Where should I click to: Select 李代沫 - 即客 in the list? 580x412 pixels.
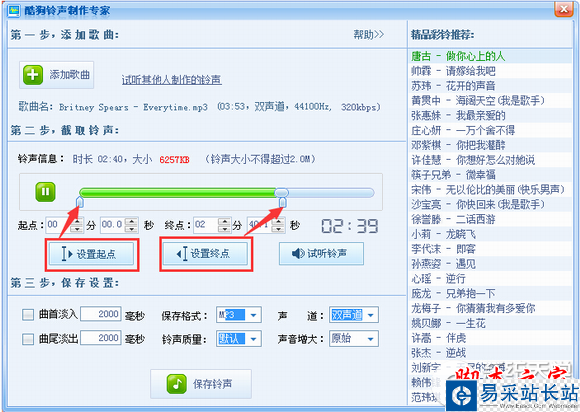[x=490, y=249]
